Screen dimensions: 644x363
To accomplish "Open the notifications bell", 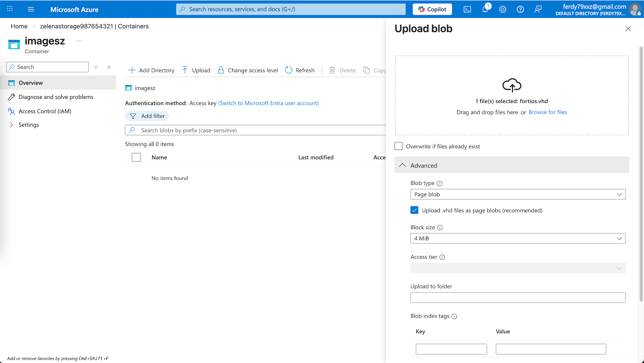I will point(485,9).
